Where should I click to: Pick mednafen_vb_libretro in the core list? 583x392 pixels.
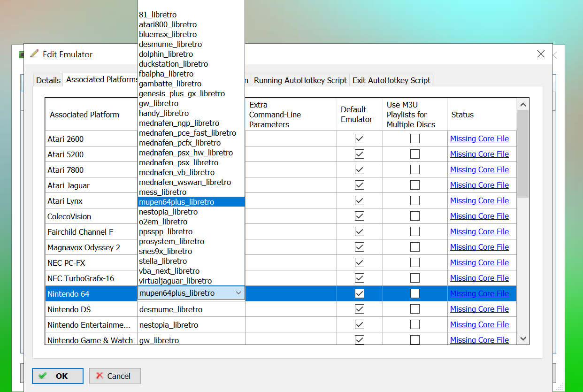click(x=191, y=172)
